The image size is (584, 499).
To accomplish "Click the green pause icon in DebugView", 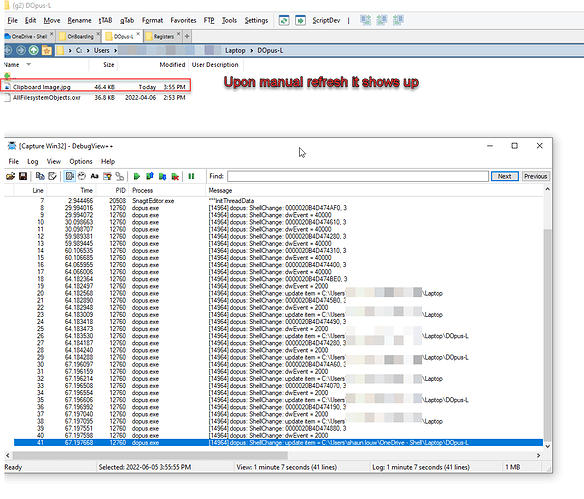I will tap(191, 176).
